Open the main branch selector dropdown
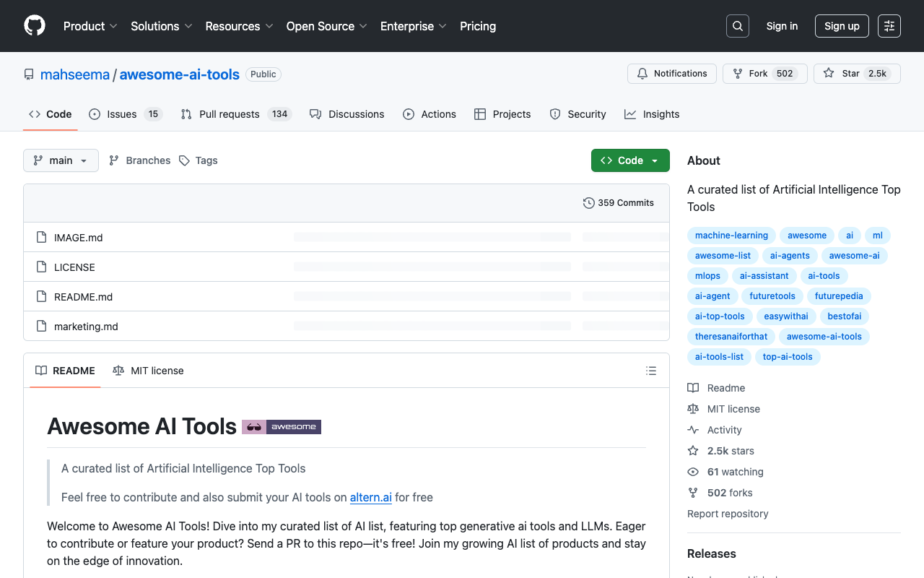Viewport: 924px width, 578px height. (61, 160)
